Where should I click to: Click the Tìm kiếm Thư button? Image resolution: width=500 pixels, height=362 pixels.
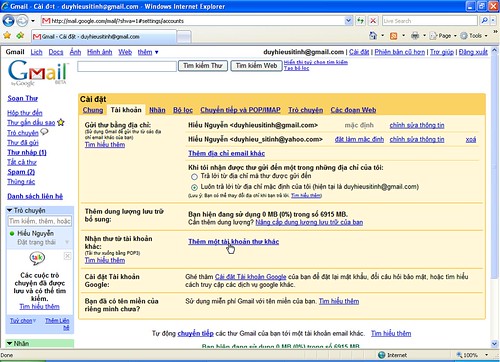coord(203,66)
